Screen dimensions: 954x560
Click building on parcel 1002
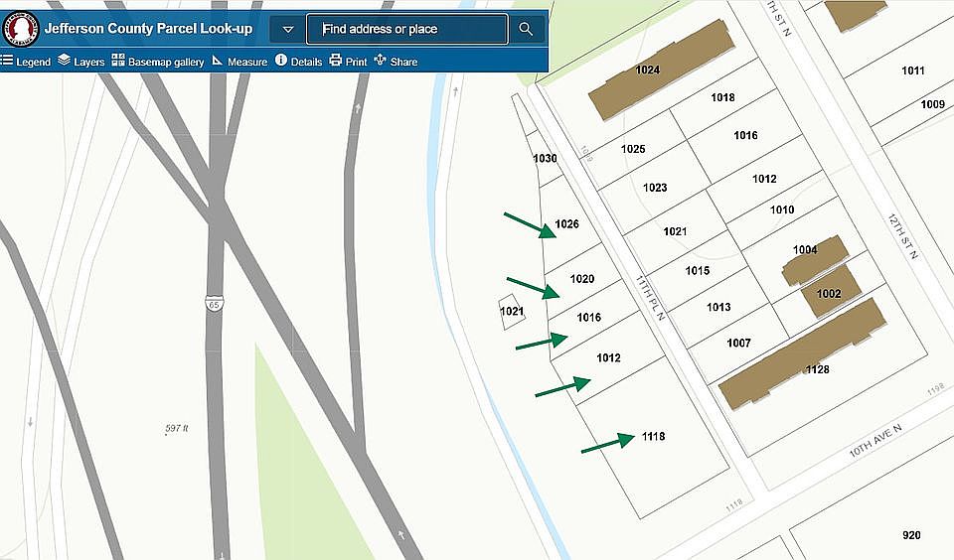(831, 291)
